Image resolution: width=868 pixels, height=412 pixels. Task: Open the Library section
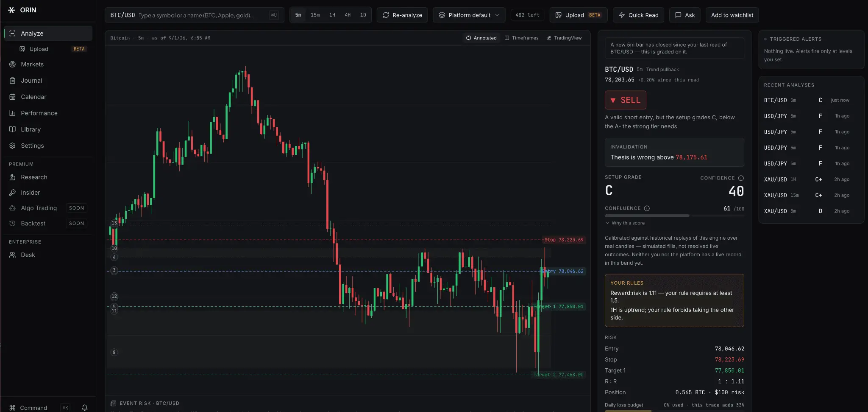click(48, 129)
